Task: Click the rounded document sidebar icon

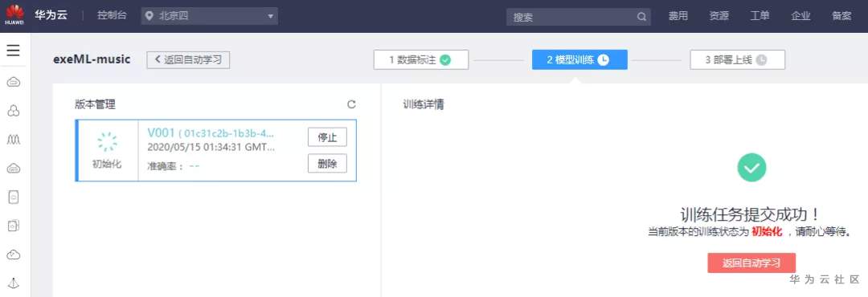Action: pyautogui.click(x=14, y=197)
